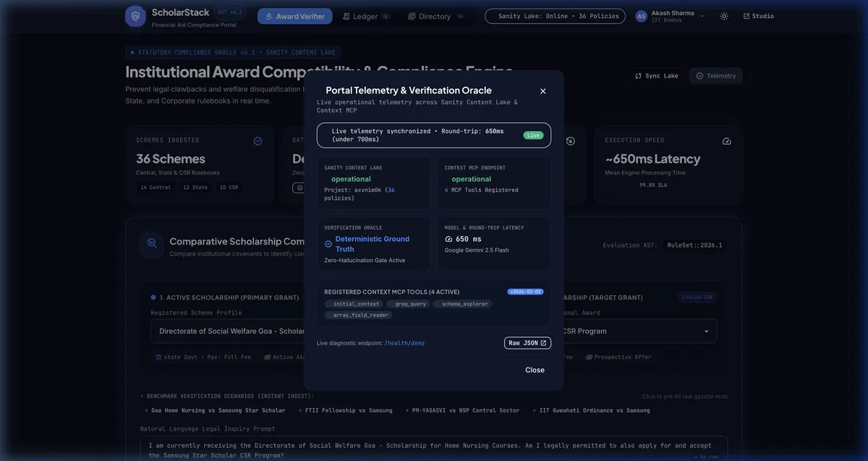This screenshot has height=461, width=868.
Task: Click the Close button in telemetry dialog
Action: pyautogui.click(x=535, y=370)
